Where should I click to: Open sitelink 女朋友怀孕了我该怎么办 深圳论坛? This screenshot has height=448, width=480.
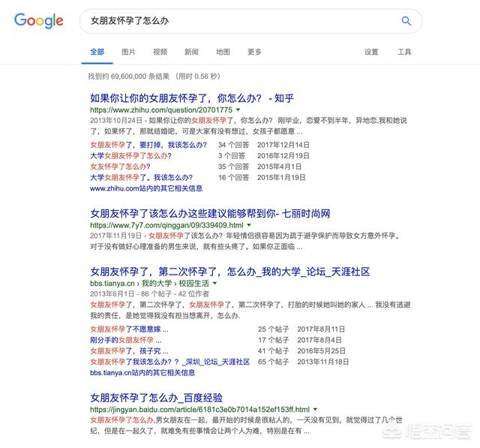(170, 362)
